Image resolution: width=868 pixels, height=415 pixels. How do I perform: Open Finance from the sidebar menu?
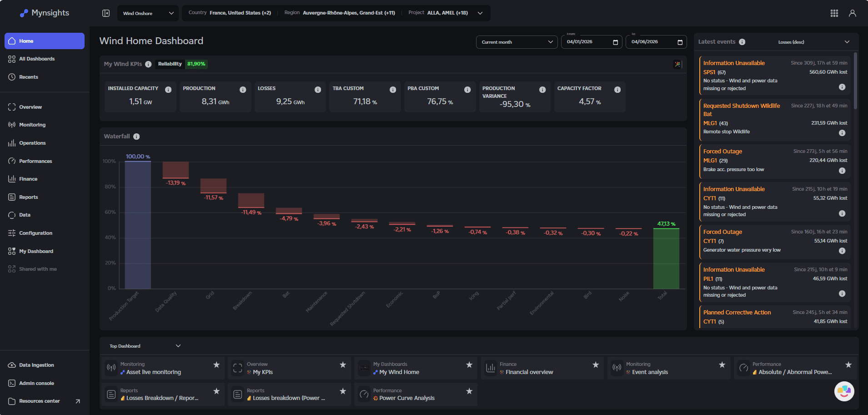point(28,179)
